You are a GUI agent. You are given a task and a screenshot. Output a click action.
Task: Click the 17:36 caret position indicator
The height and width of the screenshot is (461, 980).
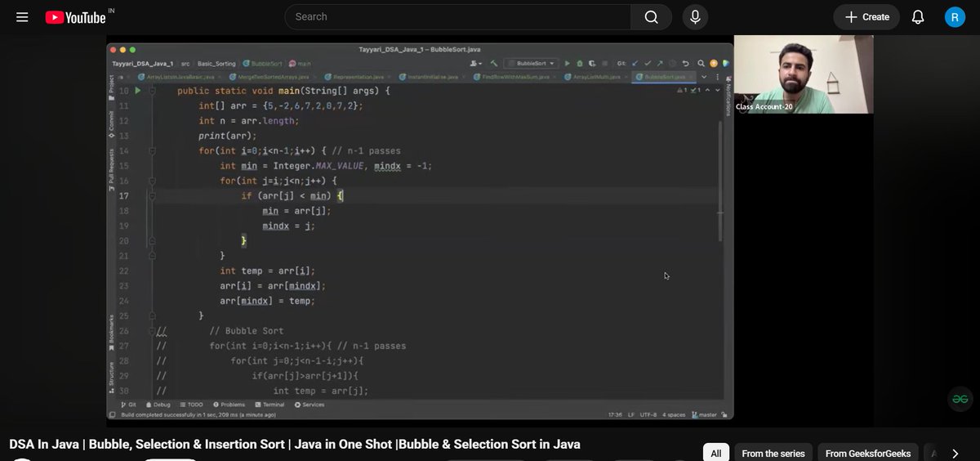[x=615, y=414]
